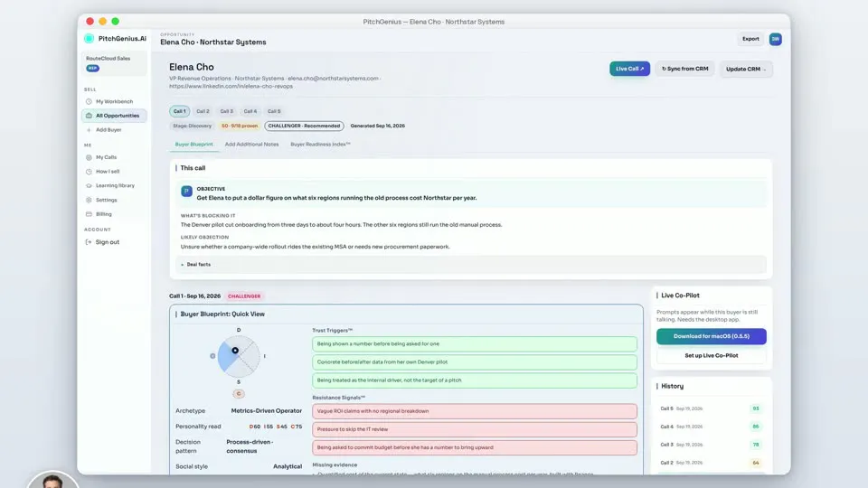Click Download for macOS button
The height and width of the screenshot is (488, 868).
(712, 336)
